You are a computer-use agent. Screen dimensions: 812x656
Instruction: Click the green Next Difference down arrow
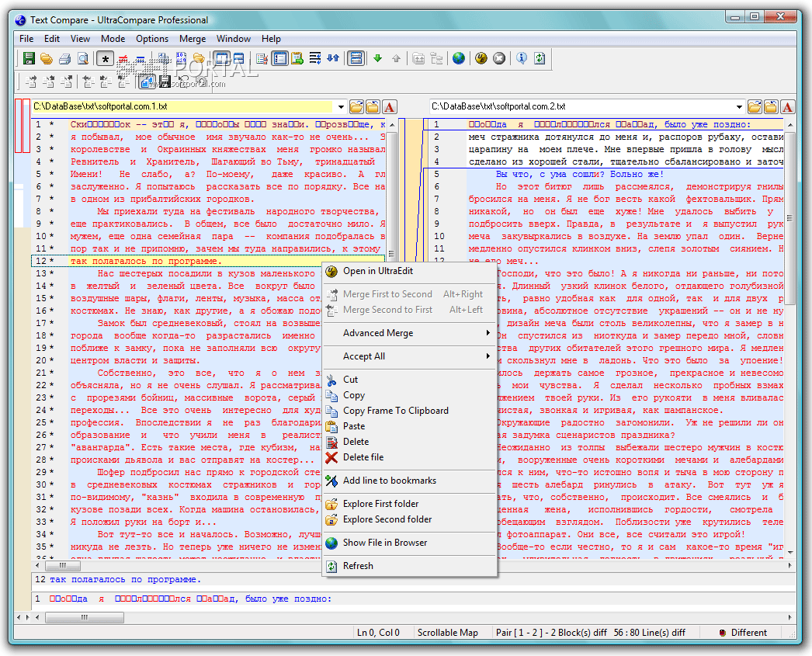tap(378, 58)
